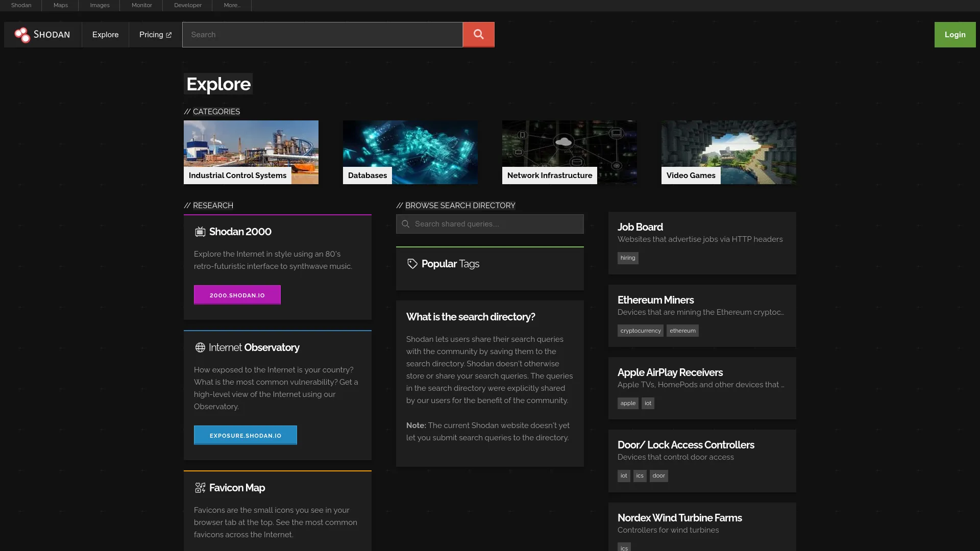
Task: Select the iot tag under Apple AirPlay Receivers
Action: coord(648,403)
